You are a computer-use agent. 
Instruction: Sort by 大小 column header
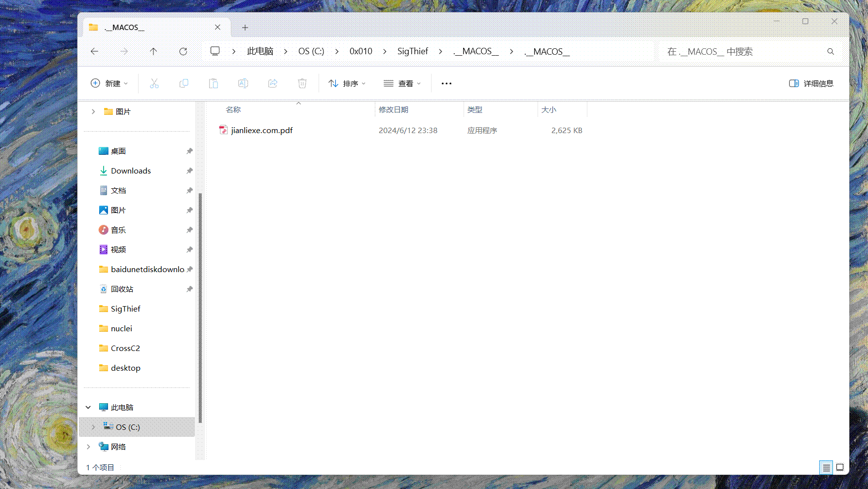(562, 109)
